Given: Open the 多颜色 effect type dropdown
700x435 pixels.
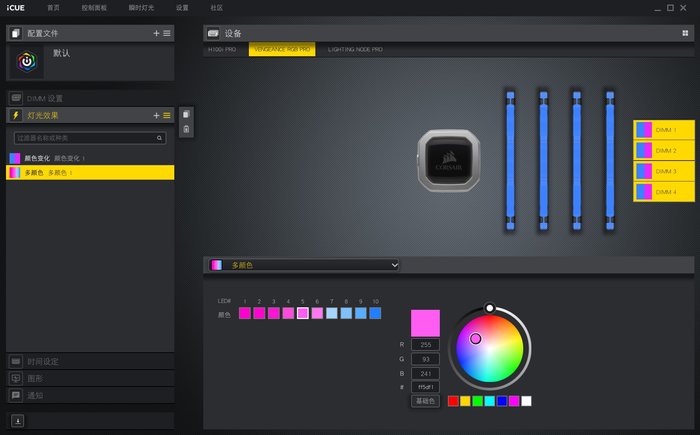Looking at the screenshot, I should 303,265.
